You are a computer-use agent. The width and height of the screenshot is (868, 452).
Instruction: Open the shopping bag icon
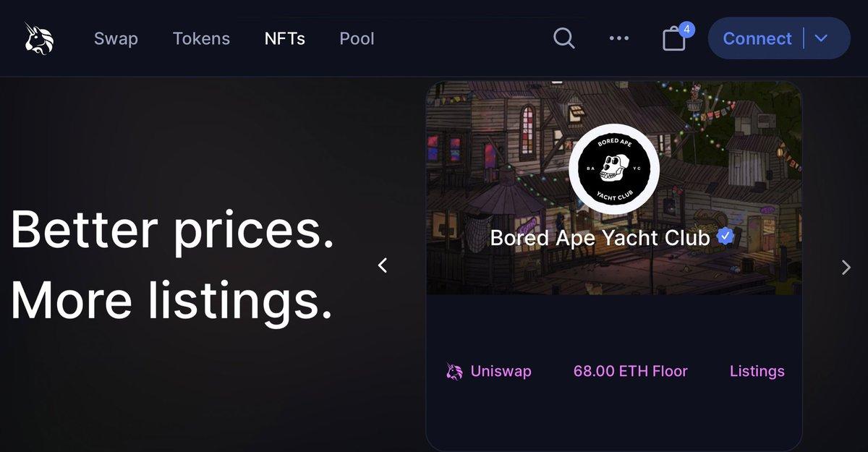[x=674, y=39]
